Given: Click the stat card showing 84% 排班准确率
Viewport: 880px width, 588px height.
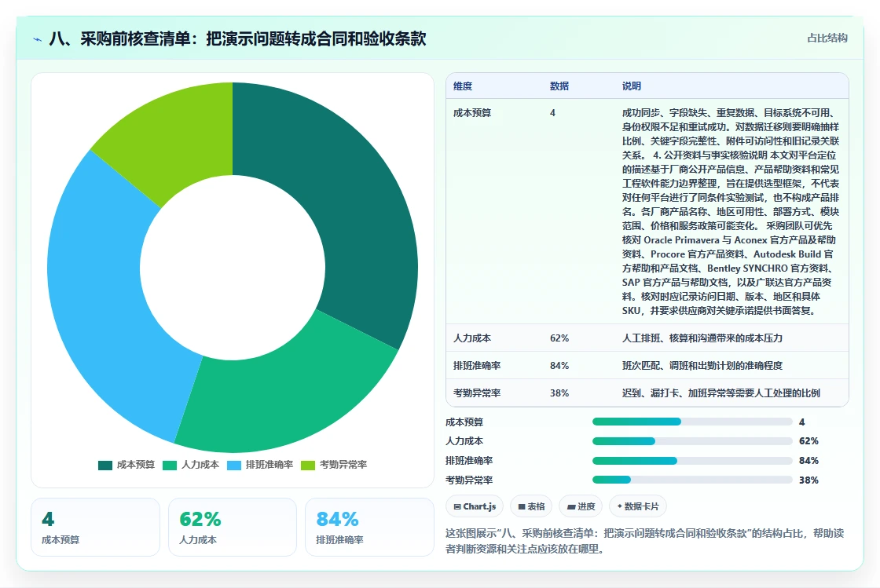Looking at the screenshot, I should point(369,527).
